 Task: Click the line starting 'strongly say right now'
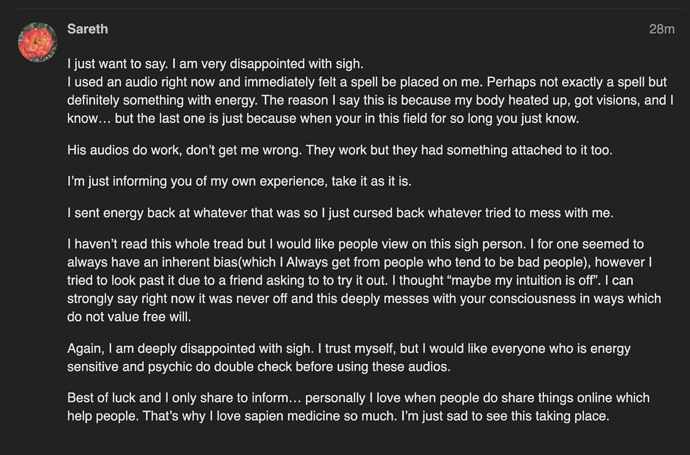tap(364, 298)
